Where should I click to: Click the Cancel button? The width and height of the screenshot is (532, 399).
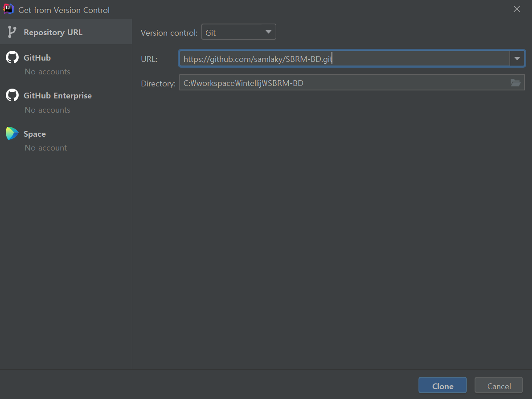499,385
